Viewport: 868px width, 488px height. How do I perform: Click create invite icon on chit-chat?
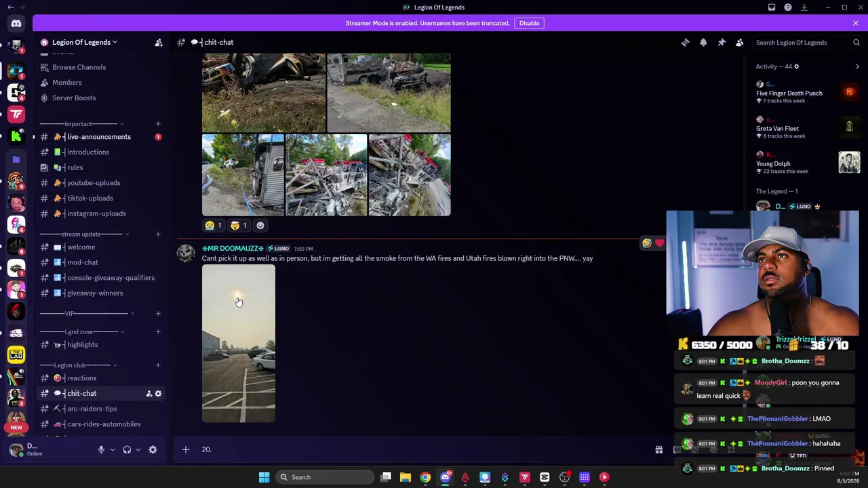[x=149, y=393]
